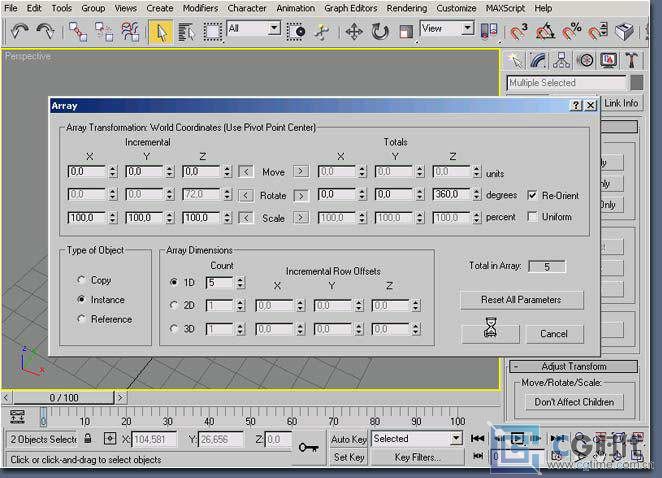Click the Link Info button

point(621,103)
